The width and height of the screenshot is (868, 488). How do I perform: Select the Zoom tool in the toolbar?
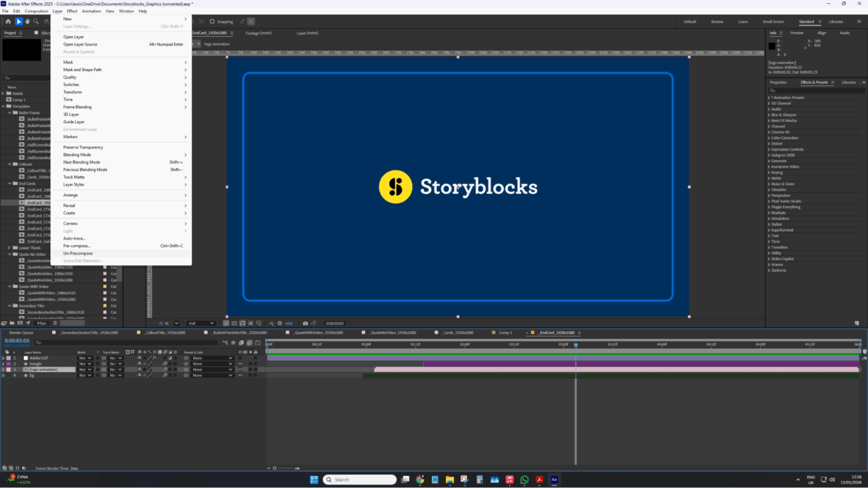[36, 21]
